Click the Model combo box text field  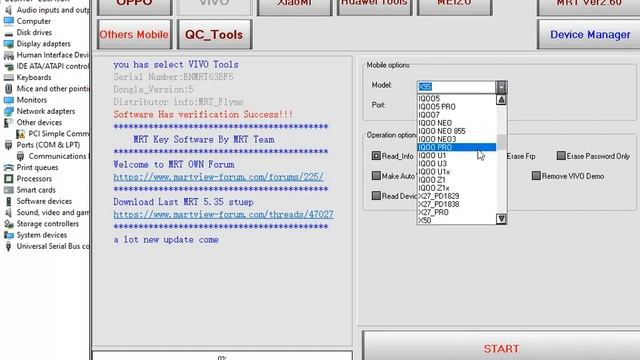pyautogui.click(x=456, y=87)
